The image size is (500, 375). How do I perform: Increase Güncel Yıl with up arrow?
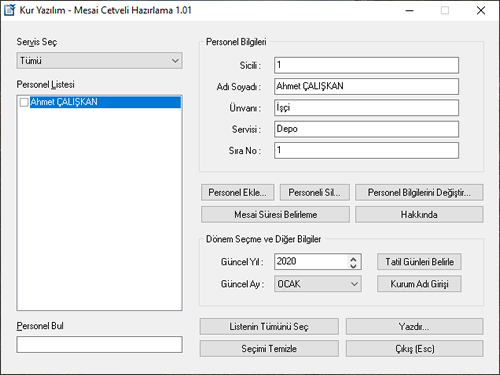click(353, 258)
